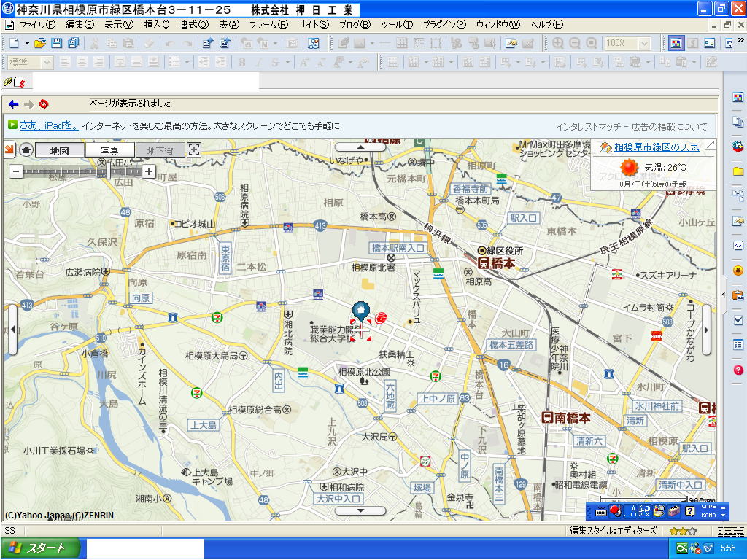The image size is (747, 560).
Task: Create a new page with the New icon
Action: pyautogui.click(x=14, y=43)
